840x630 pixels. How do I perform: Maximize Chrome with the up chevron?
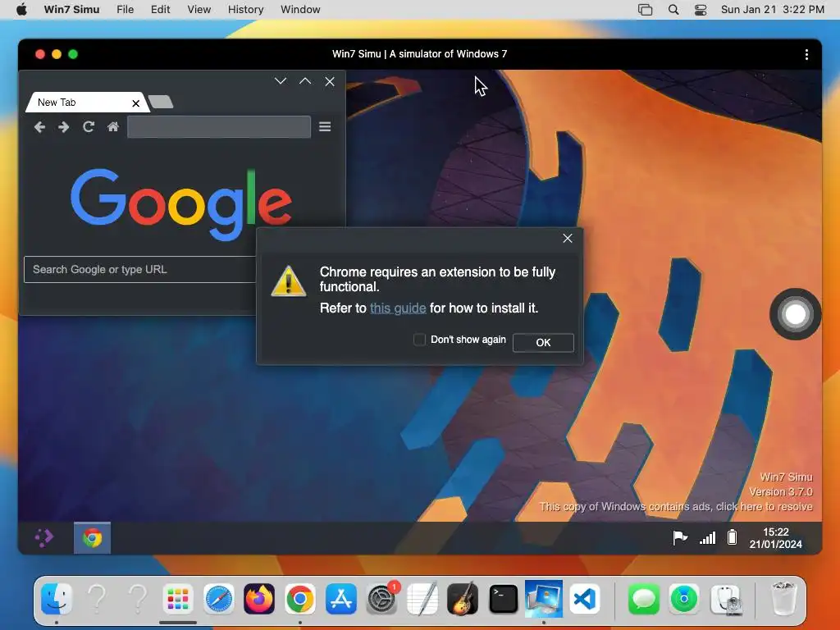coord(305,81)
